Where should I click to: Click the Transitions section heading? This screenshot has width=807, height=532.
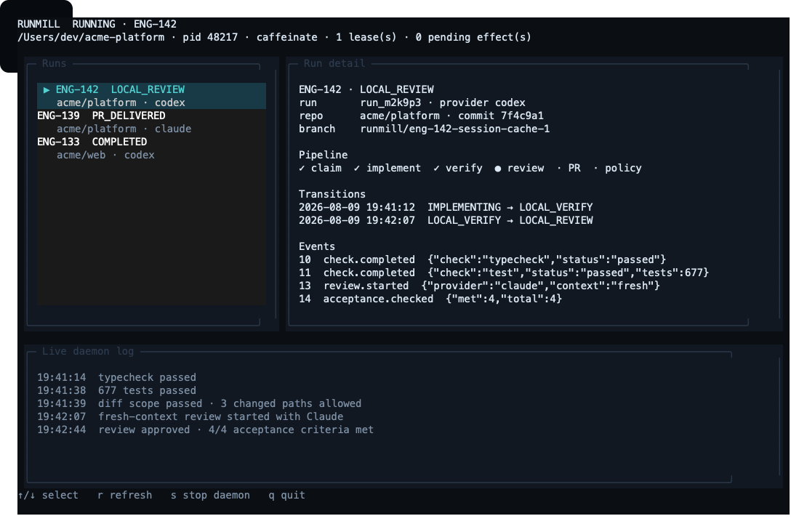click(x=332, y=194)
